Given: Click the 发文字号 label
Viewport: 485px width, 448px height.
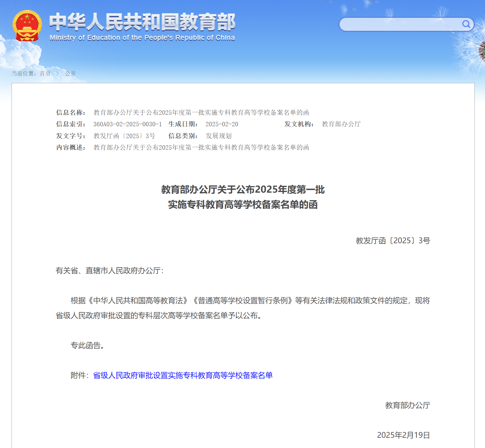Looking at the screenshot, I should coord(71,136).
